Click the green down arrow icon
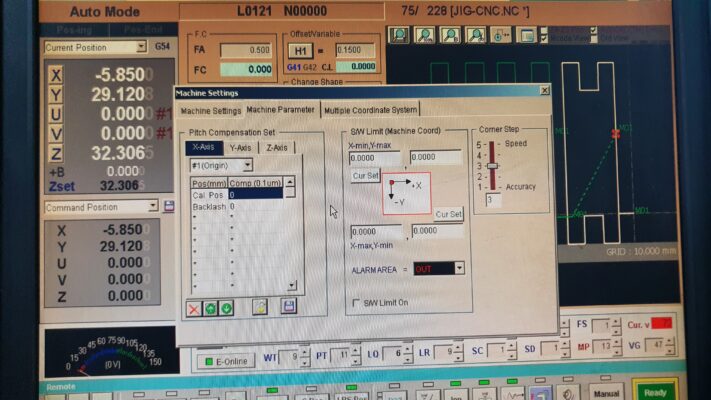 227,308
